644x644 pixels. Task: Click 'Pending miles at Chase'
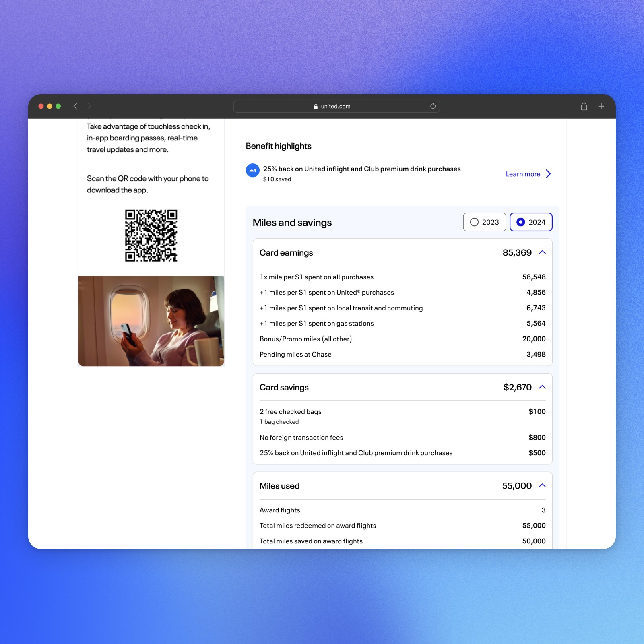[x=295, y=355]
